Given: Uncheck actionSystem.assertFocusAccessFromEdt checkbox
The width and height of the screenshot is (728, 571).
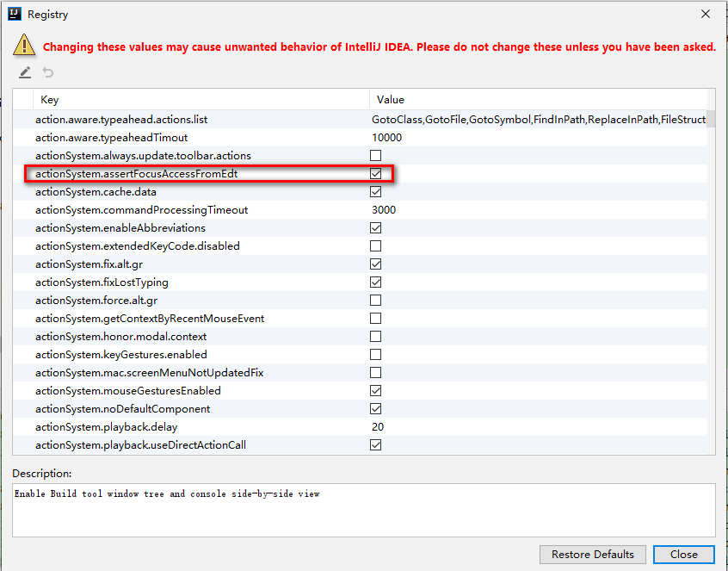Looking at the screenshot, I should (375, 173).
